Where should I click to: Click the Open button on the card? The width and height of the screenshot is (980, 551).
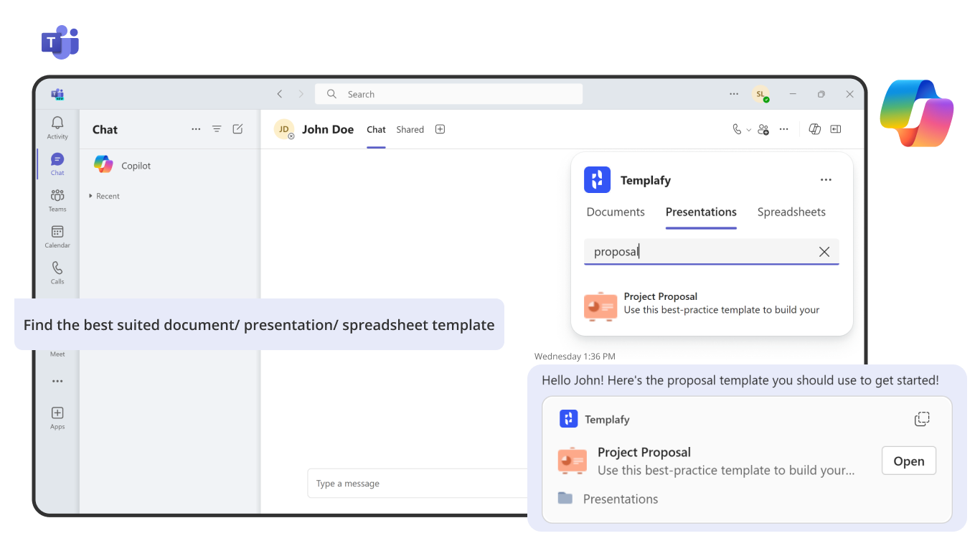[908, 461]
